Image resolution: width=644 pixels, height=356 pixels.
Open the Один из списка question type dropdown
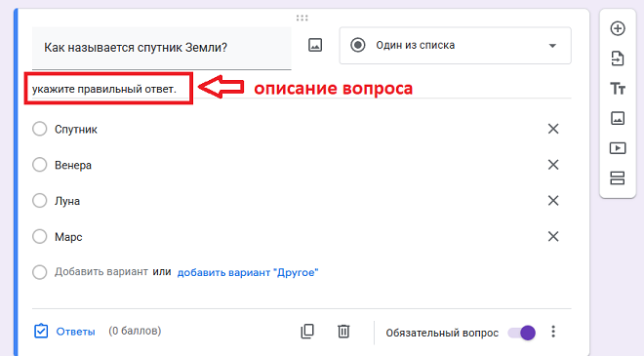[455, 46]
